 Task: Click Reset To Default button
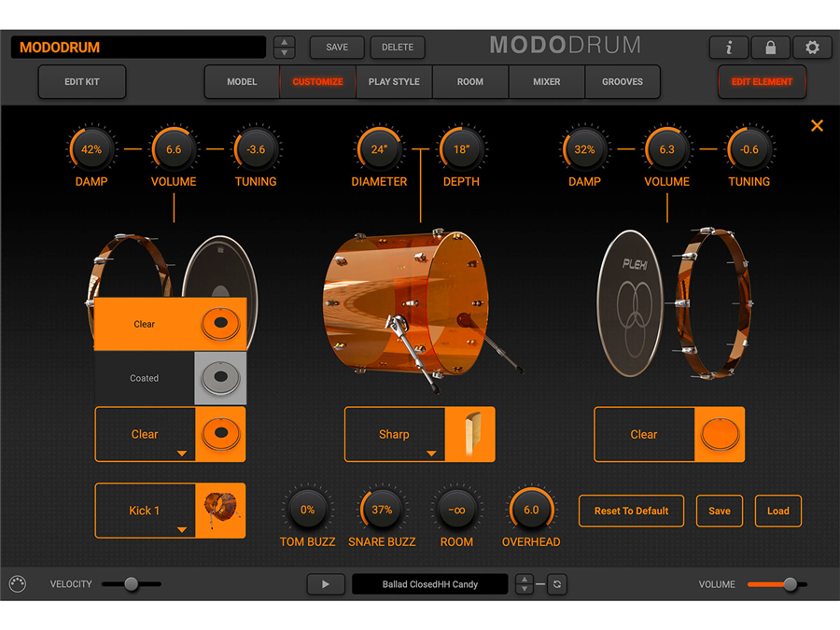click(631, 511)
